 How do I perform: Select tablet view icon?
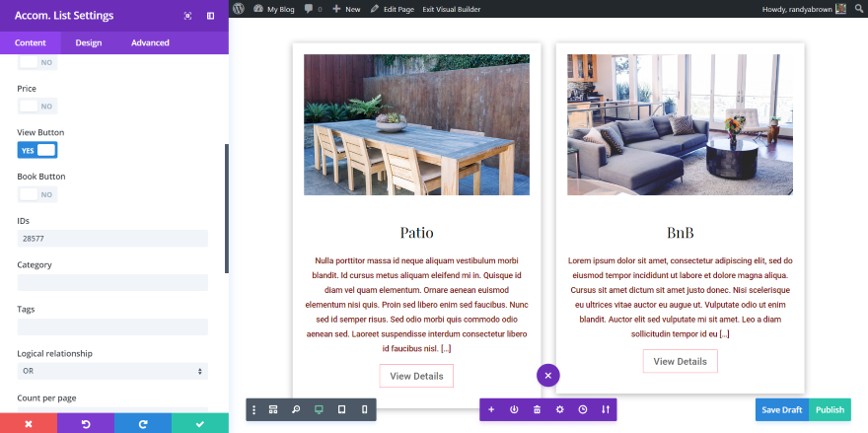(341, 409)
